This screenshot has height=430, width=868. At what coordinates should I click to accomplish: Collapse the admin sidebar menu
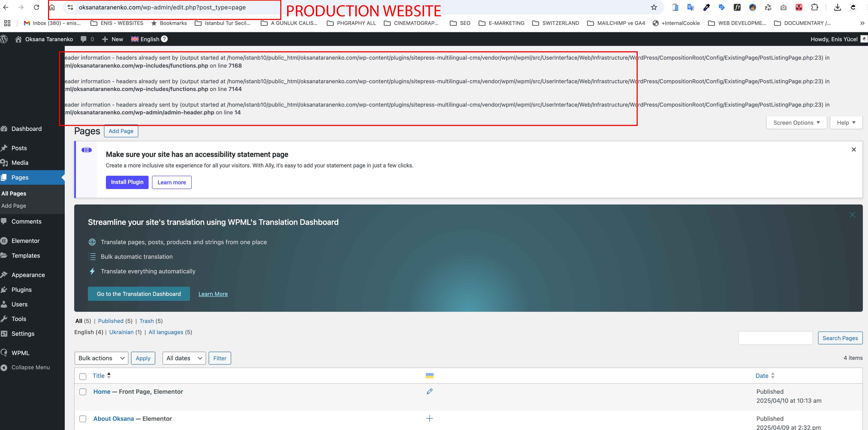point(30,367)
